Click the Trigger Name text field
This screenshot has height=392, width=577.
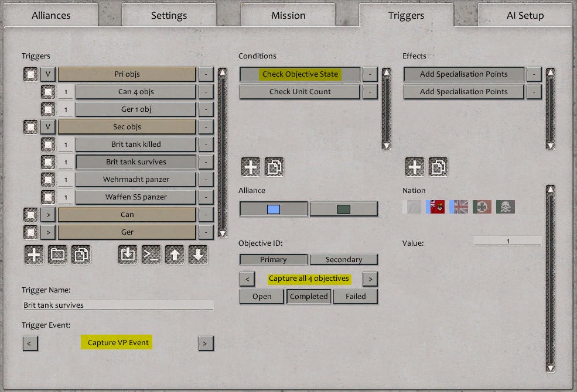[117, 305]
